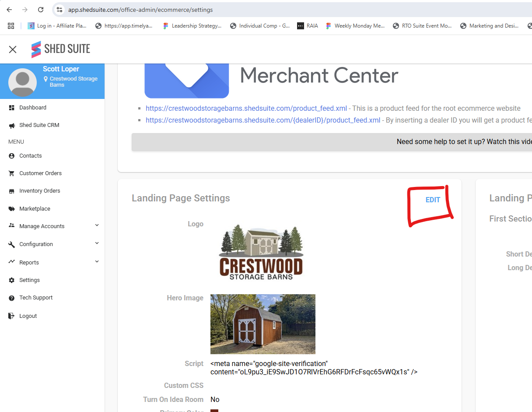Open 'RTO Suite Event Mo...' bookmark
The height and width of the screenshot is (412, 532).
tap(423, 26)
